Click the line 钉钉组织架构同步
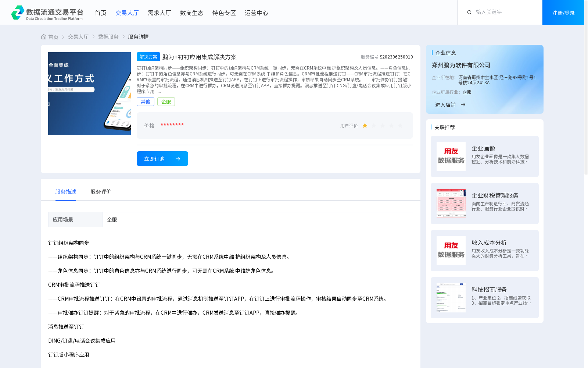Screen dimensions: 588x368 (69, 243)
